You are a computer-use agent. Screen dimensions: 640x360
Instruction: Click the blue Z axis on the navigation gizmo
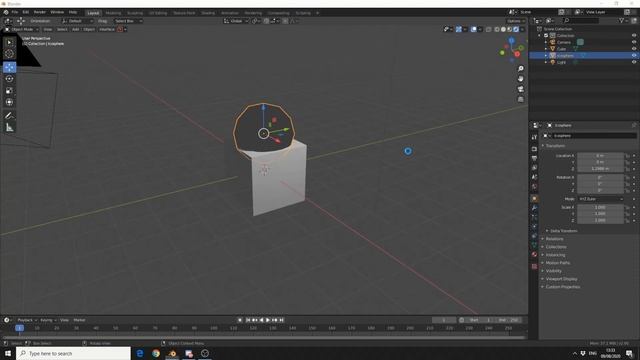(511, 40)
